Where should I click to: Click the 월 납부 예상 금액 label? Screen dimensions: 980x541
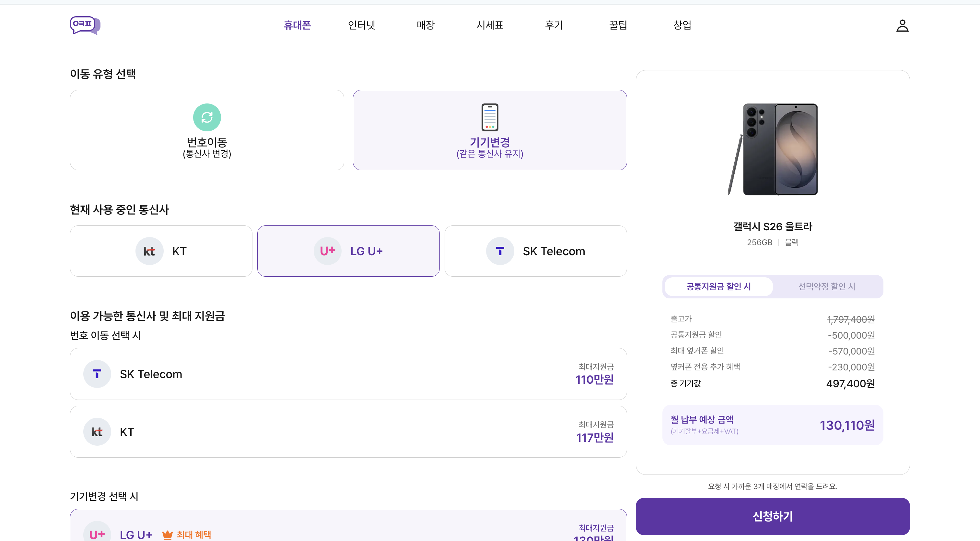point(702,420)
